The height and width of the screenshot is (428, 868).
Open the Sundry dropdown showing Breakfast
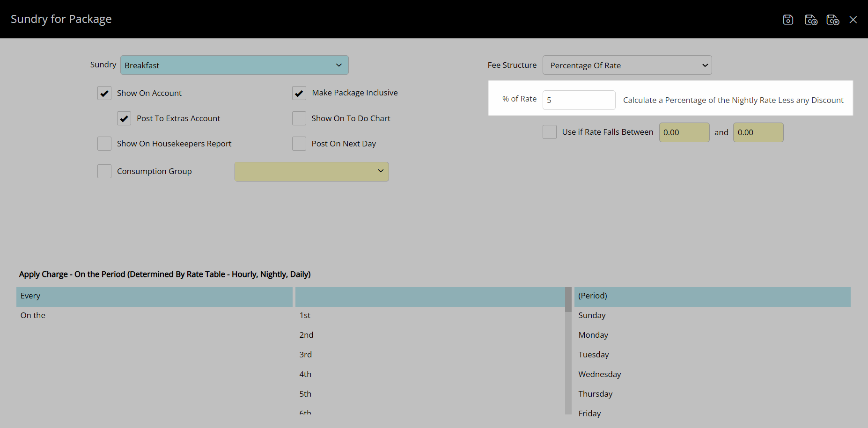[x=234, y=65]
